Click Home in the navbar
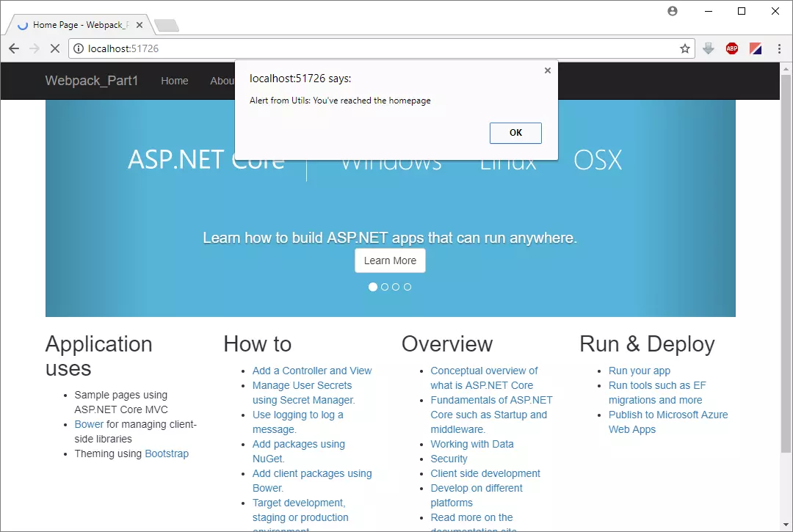Image resolution: width=793 pixels, height=532 pixels. click(x=175, y=81)
